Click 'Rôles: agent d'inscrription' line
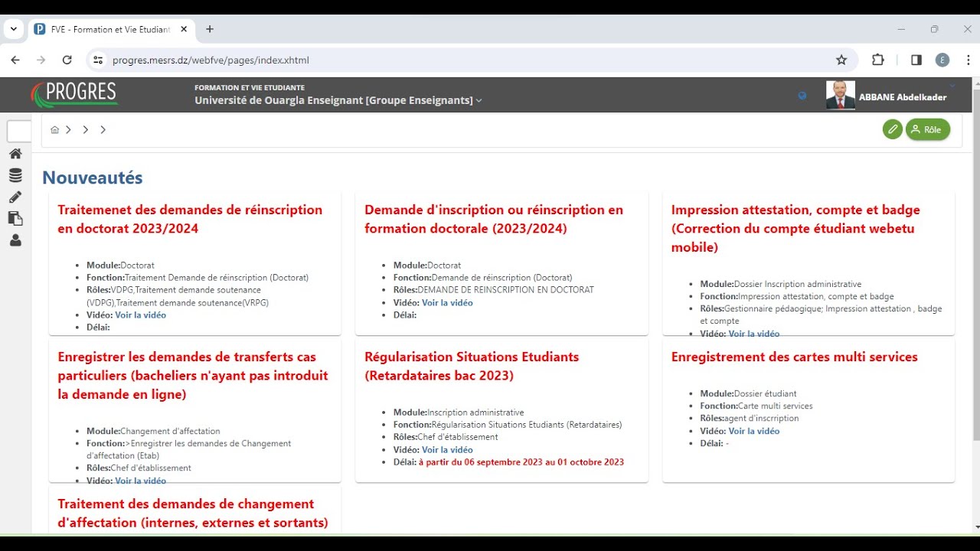The height and width of the screenshot is (551, 980). pos(750,418)
